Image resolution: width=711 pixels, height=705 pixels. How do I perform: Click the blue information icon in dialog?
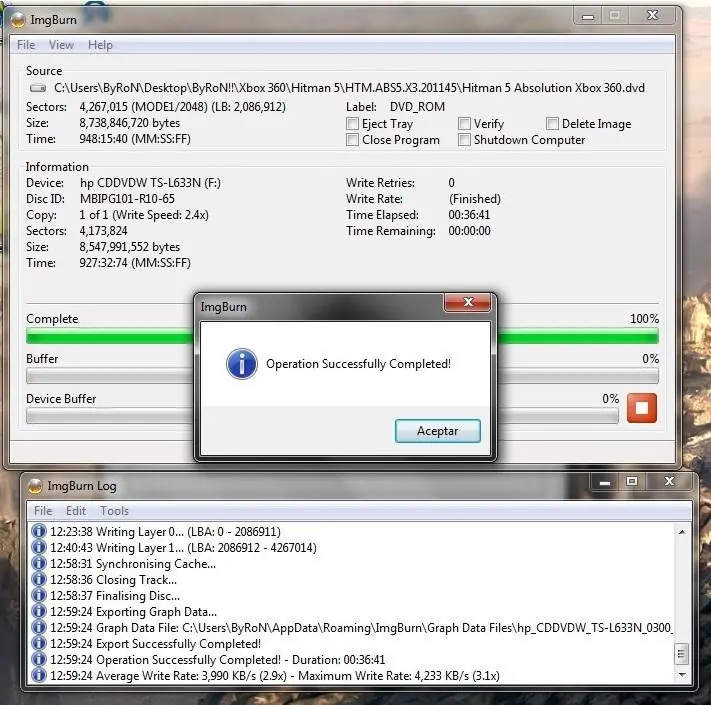tap(242, 364)
